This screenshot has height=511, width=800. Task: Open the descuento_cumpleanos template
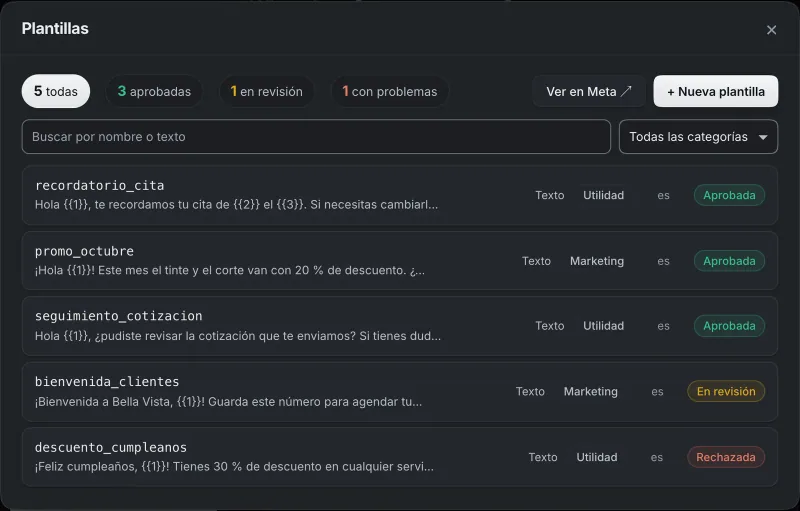click(x=399, y=457)
